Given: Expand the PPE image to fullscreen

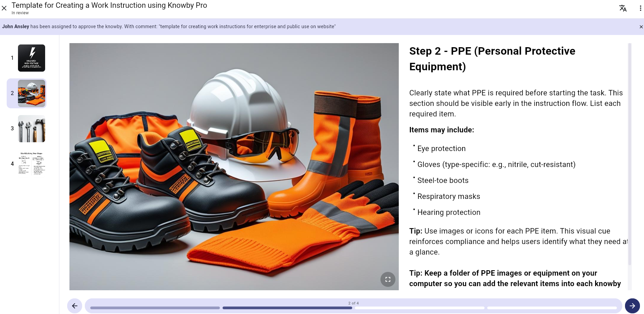Looking at the screenshot, I should [x=388, y=279].
